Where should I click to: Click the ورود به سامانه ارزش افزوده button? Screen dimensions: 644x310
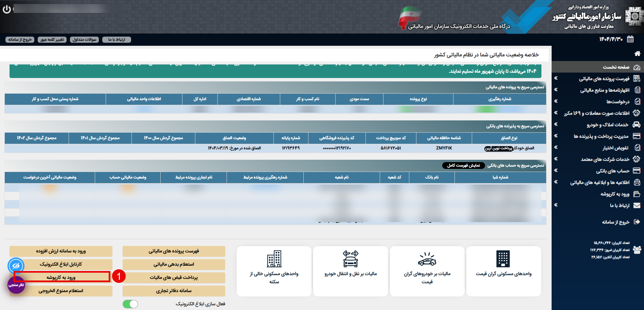pos(61,251)
